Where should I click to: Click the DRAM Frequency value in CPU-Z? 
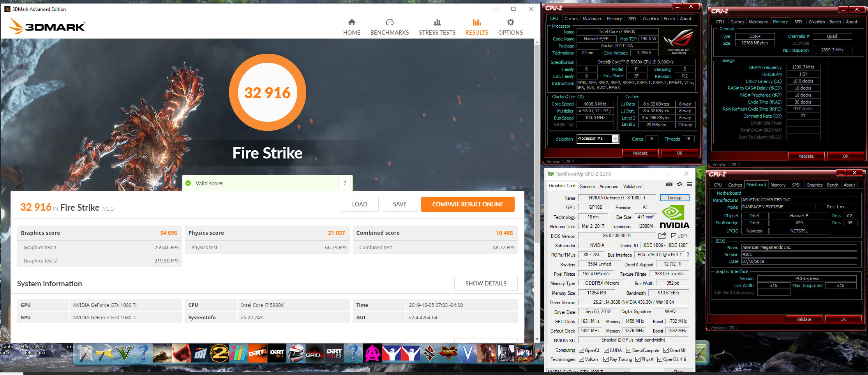(x=803, y=67)
